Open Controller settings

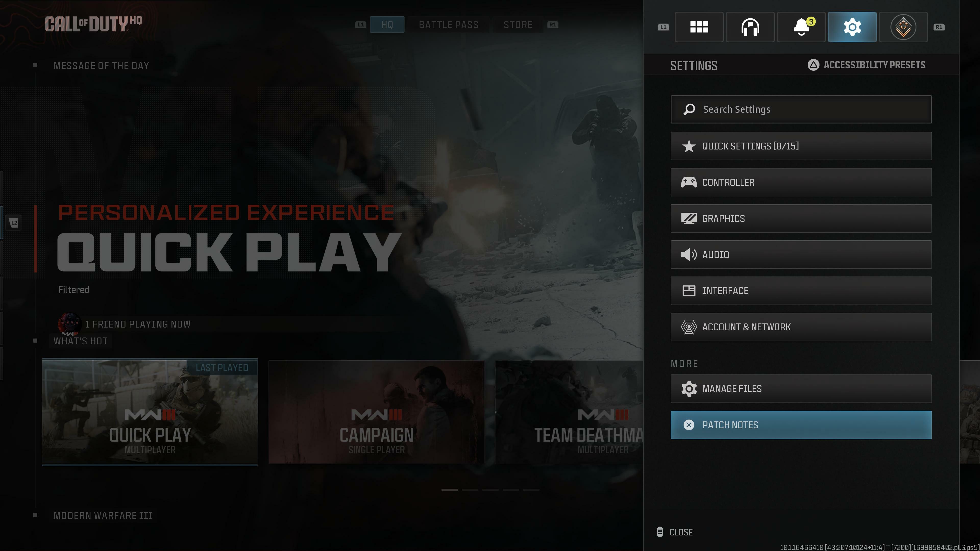(801, 182)
